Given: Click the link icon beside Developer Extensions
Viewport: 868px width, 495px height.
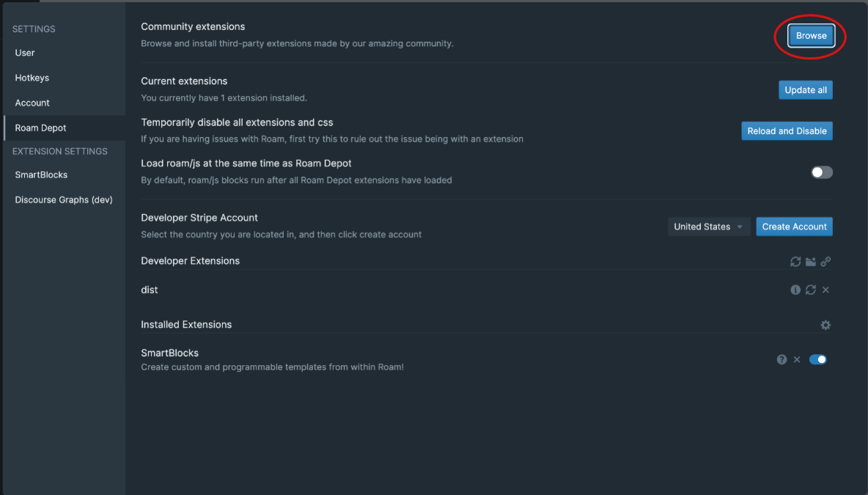Looking at the screenshot, I should (x=825, y=262).
